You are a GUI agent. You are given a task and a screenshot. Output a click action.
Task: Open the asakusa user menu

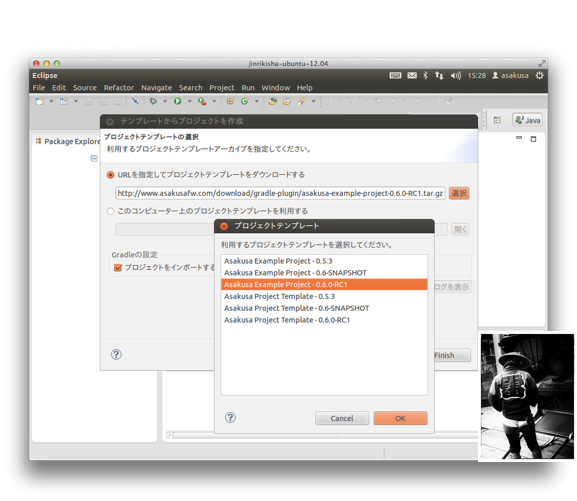point(510,75)
